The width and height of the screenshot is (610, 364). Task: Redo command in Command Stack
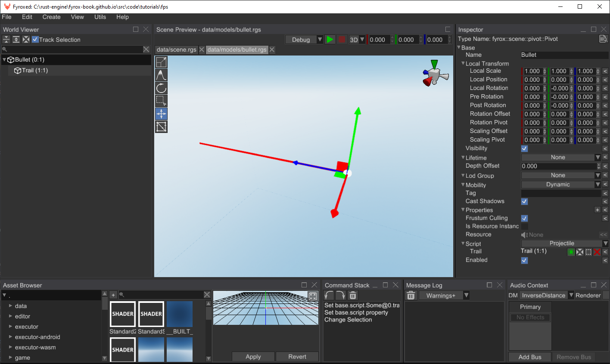[x=341, y=296]
